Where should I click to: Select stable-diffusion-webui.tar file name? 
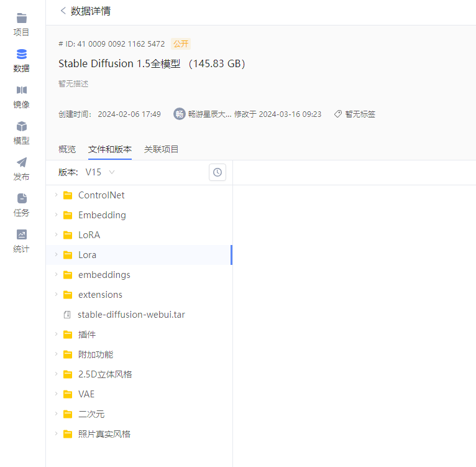click(x=131, y=315)
